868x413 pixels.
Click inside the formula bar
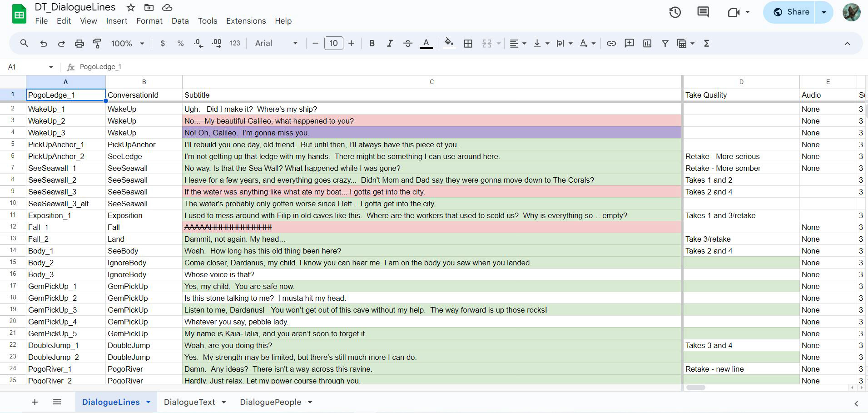coord(273,67)
